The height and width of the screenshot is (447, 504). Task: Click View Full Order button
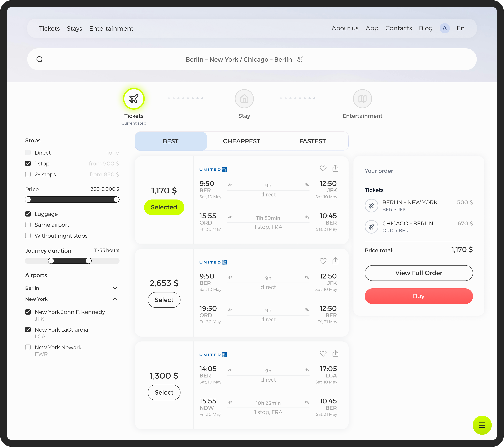(x=418, y=273)
